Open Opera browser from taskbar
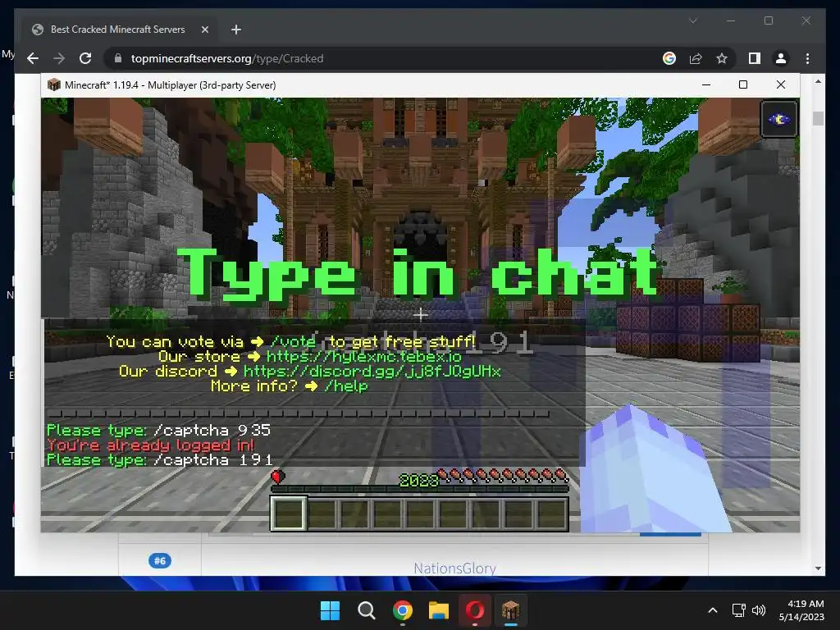The width and height of the screenshot is (840, 630). 475,610
